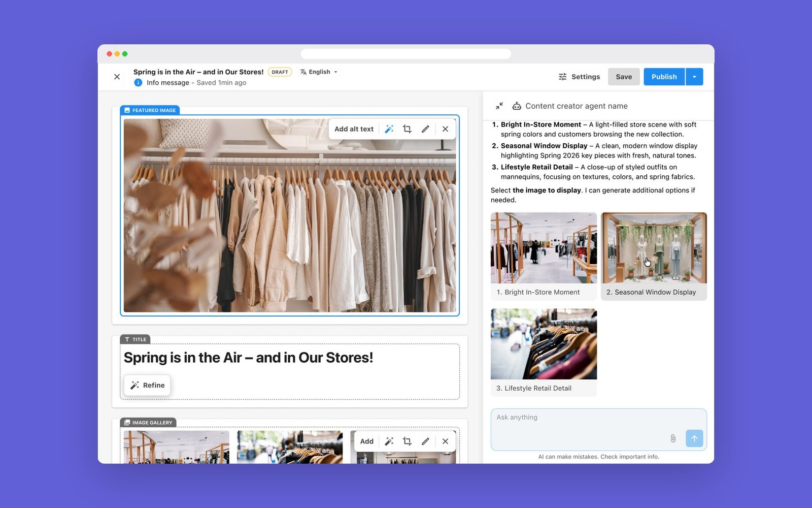812x508 pixels.
Task: Click the pencil edit icon in the gallery toolbar
Action: tap(425, 441)
